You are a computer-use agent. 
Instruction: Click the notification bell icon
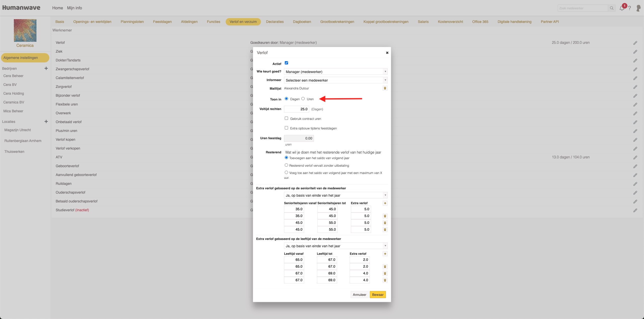pyautogui.click(x=622, y=8)
